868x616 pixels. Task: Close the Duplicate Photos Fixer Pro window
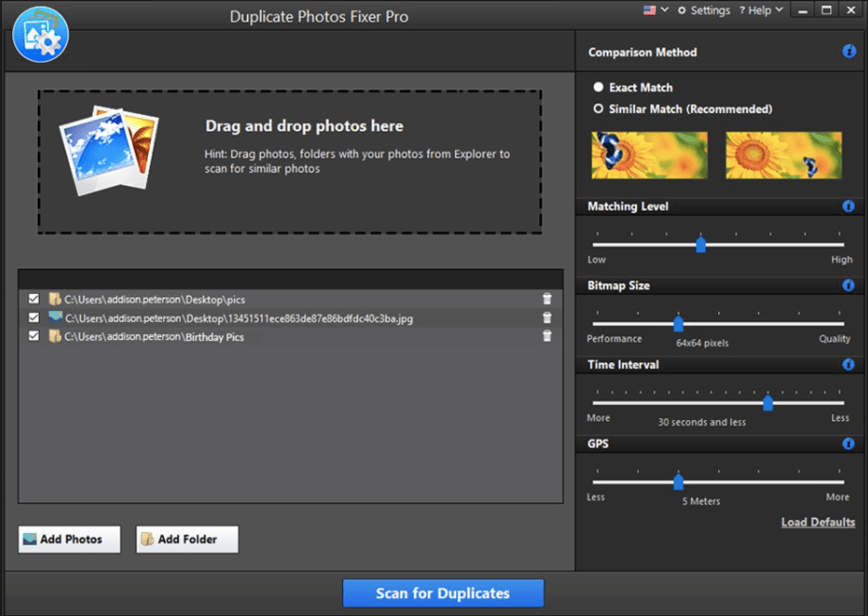pyautogui.click(x=850, y=10)
